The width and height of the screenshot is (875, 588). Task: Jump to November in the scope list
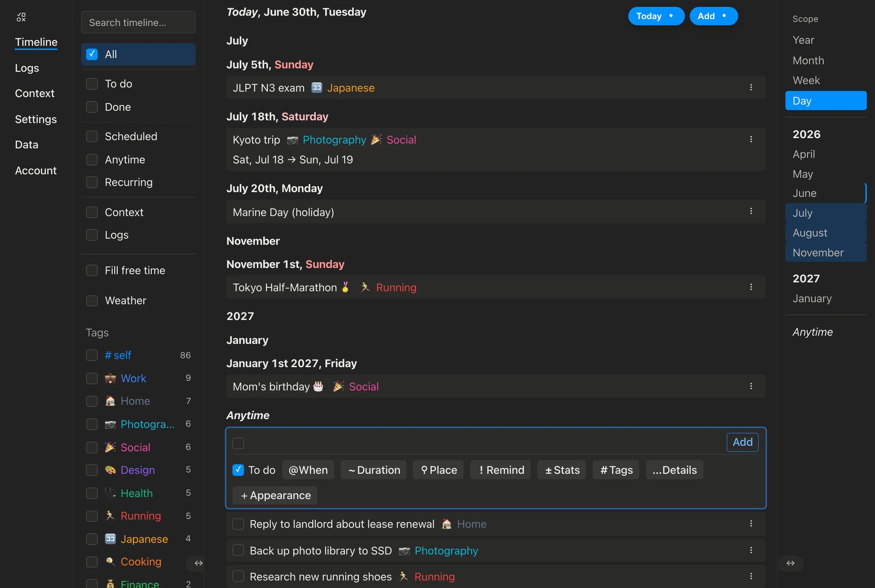(x=825, y=252)
